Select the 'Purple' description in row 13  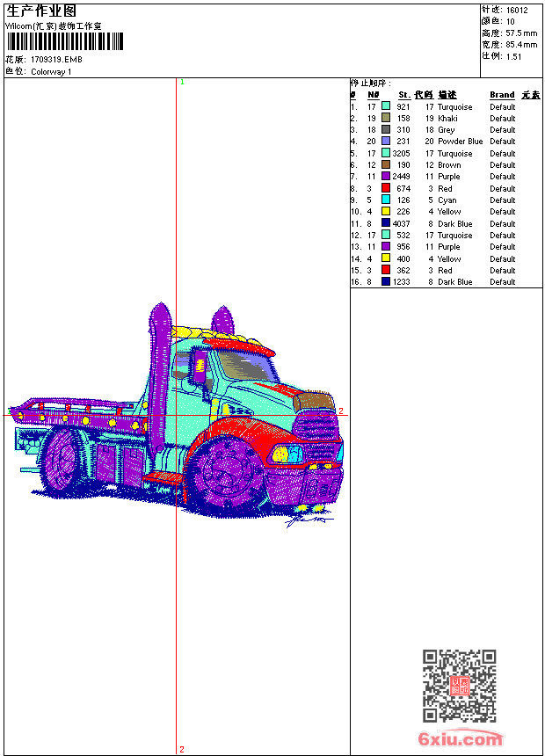[449, 247]
